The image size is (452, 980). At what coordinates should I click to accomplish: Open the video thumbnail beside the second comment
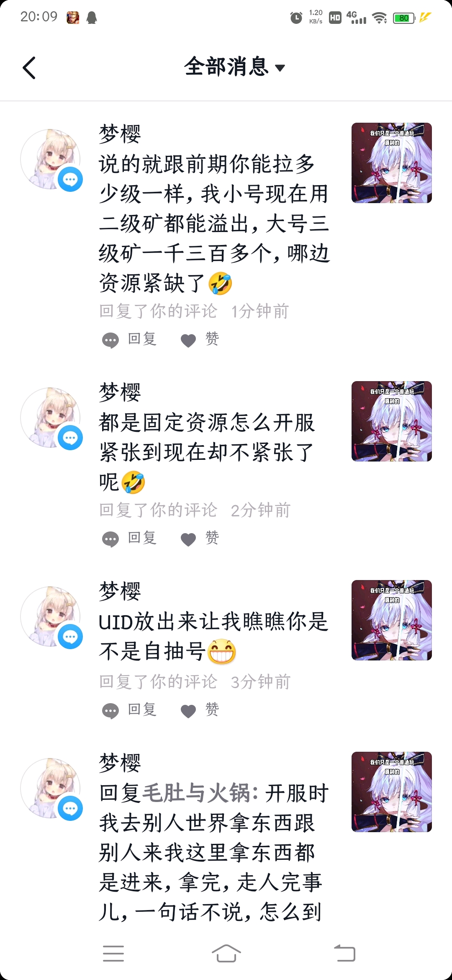[x=392, y=421]
